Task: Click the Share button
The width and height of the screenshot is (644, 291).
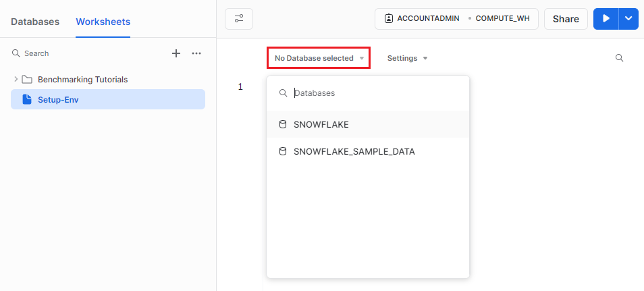Action: 566,19
